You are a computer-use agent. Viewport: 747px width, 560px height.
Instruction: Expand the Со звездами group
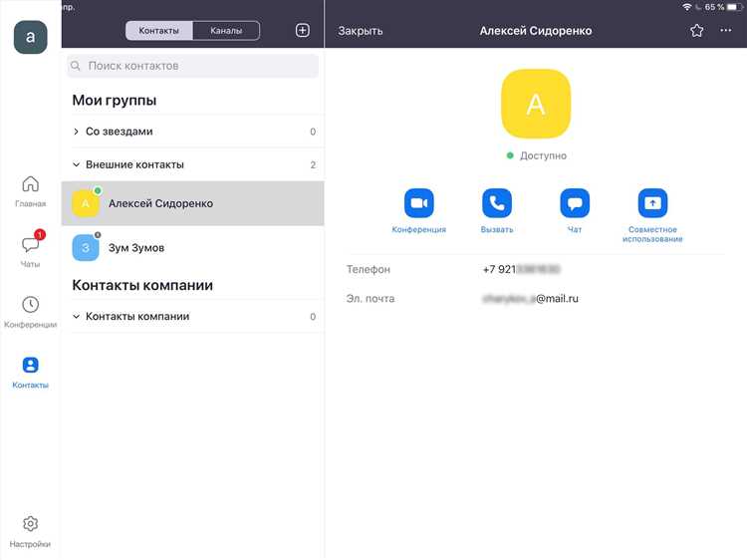tap(193, 132)
